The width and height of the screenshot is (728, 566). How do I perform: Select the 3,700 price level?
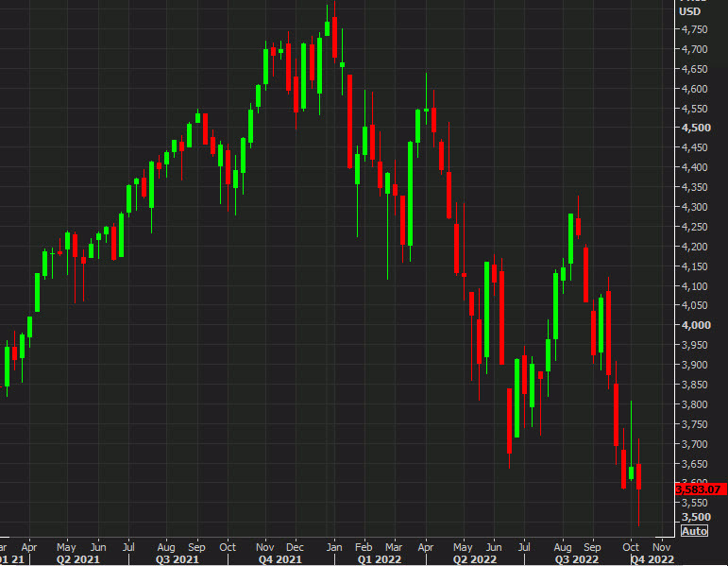pyautogui.click(x=695, y=444)
